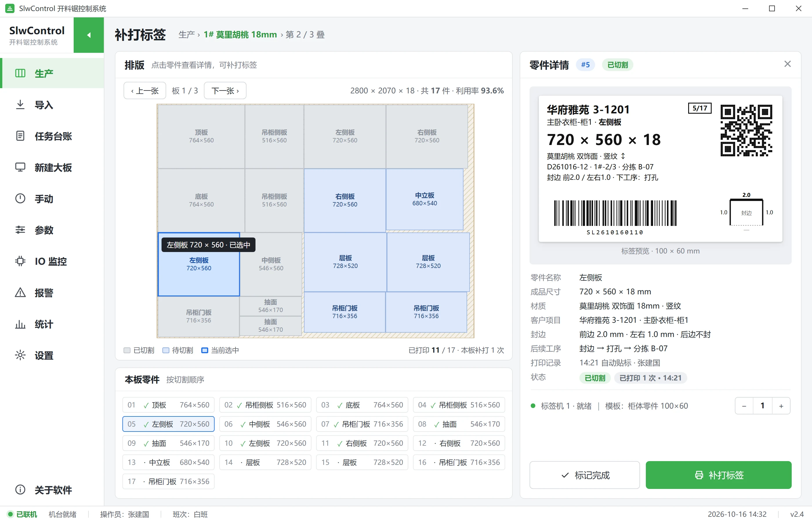The height and width of the screenshot is (522, 812).
Task: Open 设置 settings gear icon
Action: [x=20, y=355]
